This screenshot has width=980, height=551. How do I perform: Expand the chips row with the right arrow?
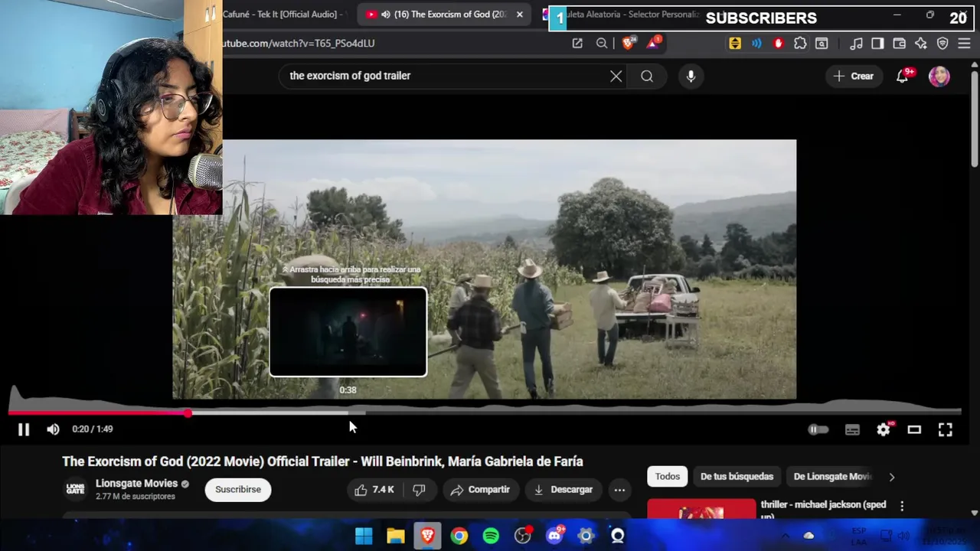891,477
